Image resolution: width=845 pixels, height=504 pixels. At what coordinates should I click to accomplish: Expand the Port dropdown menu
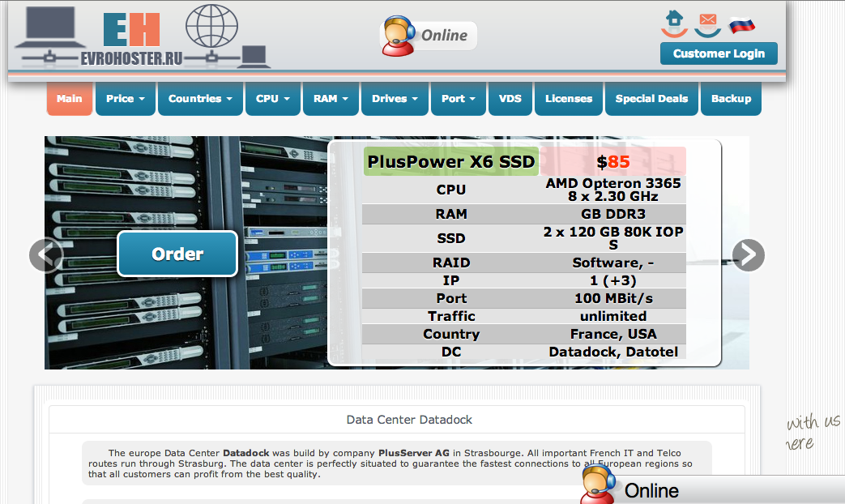[459, 99]
